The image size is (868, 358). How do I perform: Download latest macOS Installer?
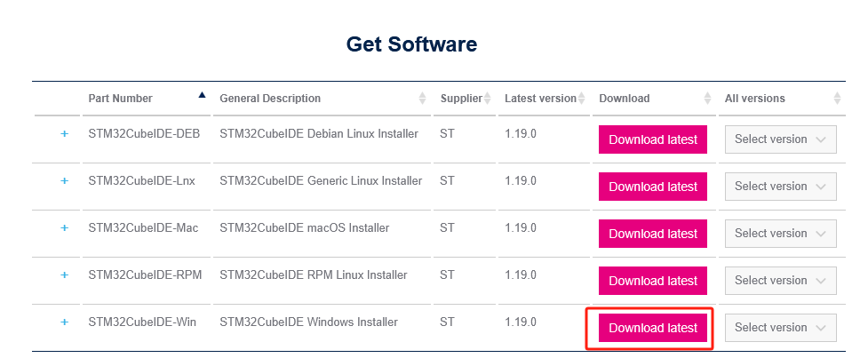tap(653, 234)
